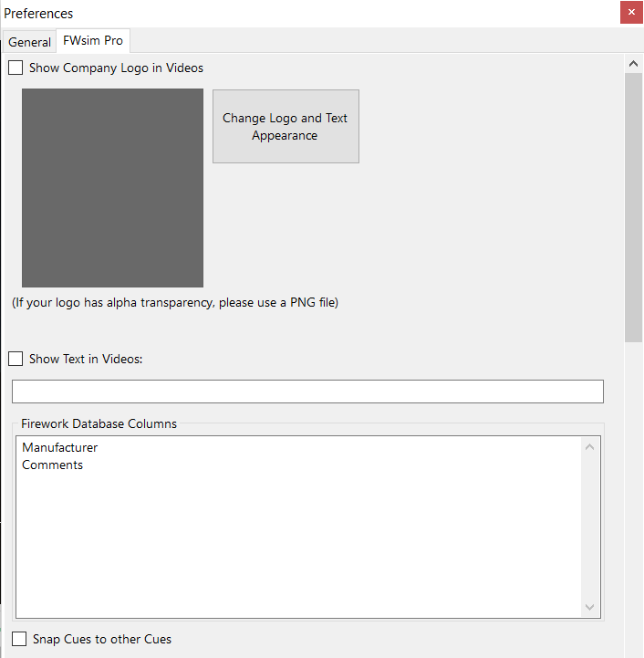Enable Snap Cues to other Cues
Screen dimensions: 644x658
[x=19, y=639]
